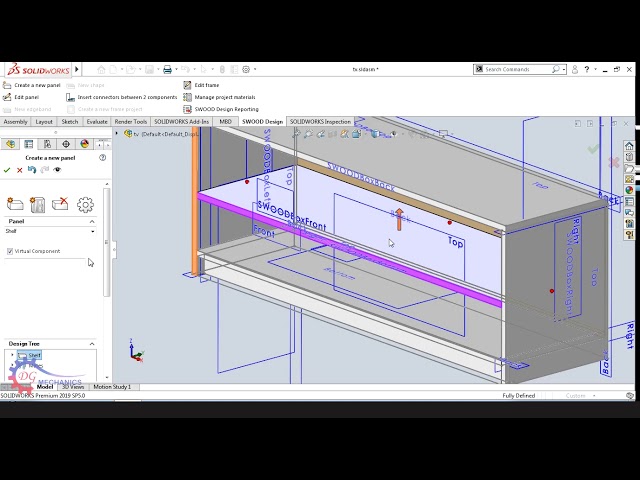Open the SOLIDWORKS Inspection tab
The height and width of the screenshot is (480, 640).
coord(320,122)
